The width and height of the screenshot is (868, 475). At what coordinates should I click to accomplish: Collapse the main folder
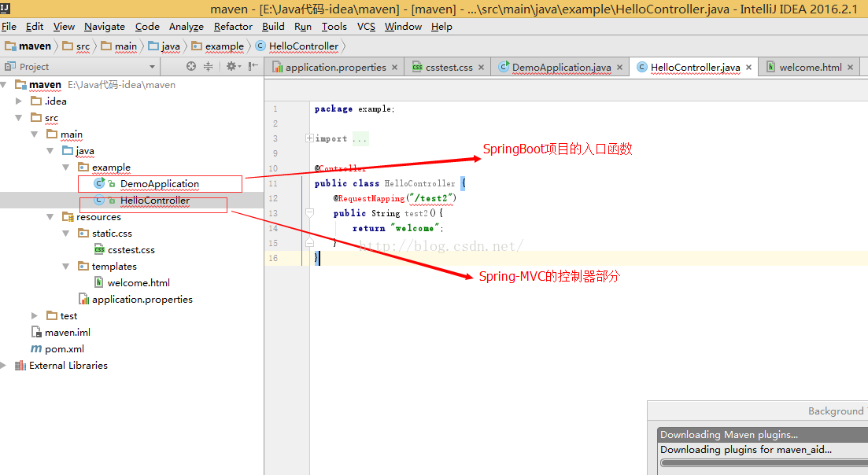(35, 134)
